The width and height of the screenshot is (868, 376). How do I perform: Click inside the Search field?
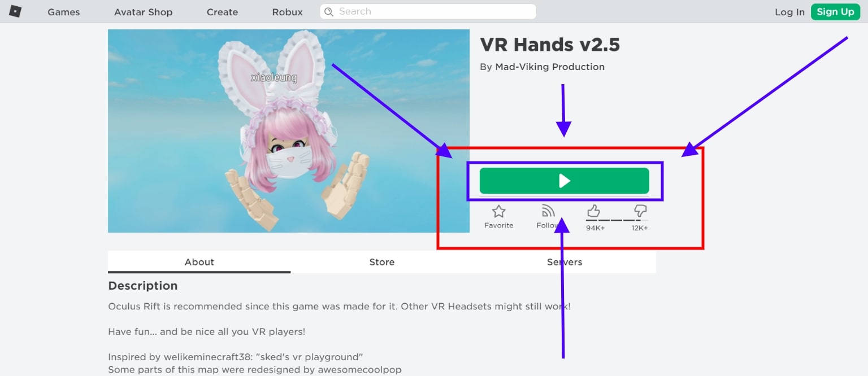(428, 11)
